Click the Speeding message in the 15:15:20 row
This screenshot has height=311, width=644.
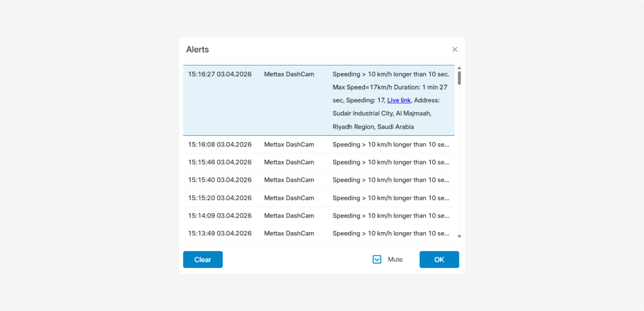click(x=391, y=198)
